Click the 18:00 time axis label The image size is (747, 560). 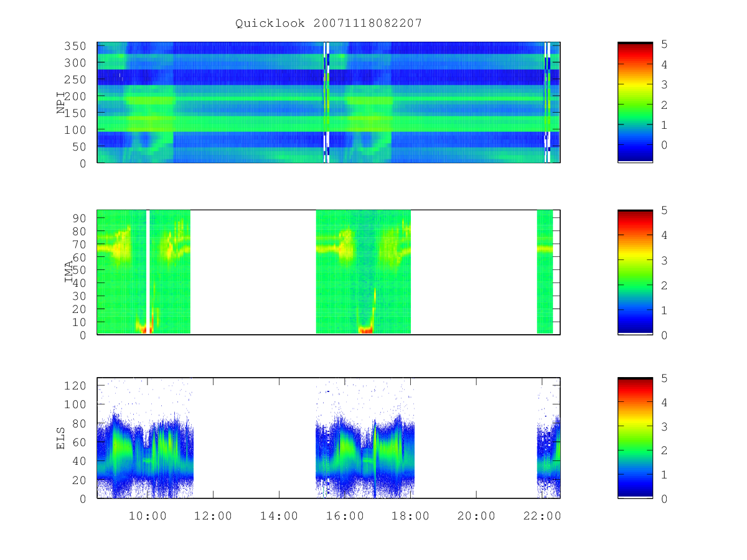pos(411,515)
